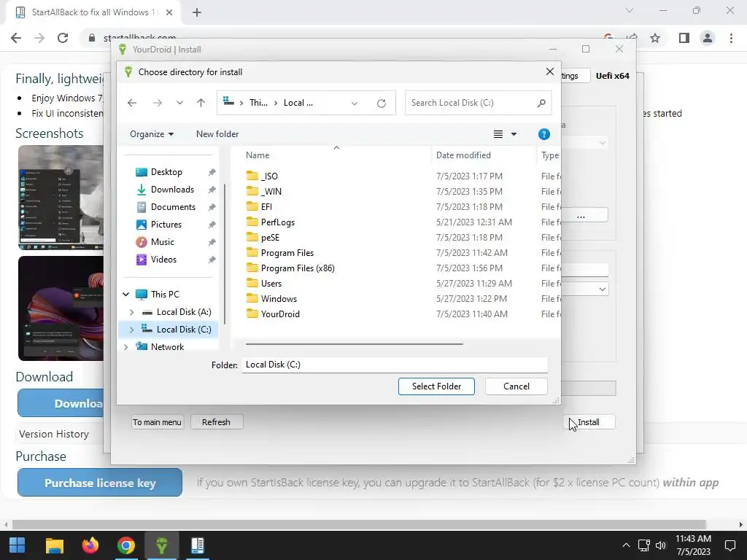Select Videos in the navigation pane
The height and width of the screenshot is (560, 747).
163,260
